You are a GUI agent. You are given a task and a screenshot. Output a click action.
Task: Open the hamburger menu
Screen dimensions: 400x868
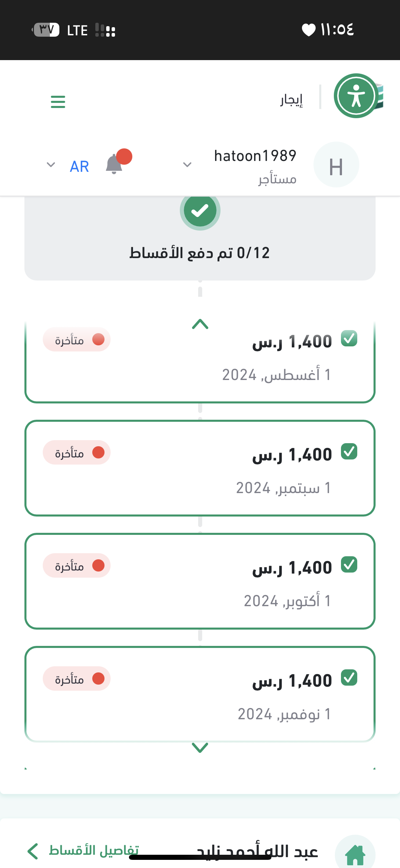click(58, 102)
